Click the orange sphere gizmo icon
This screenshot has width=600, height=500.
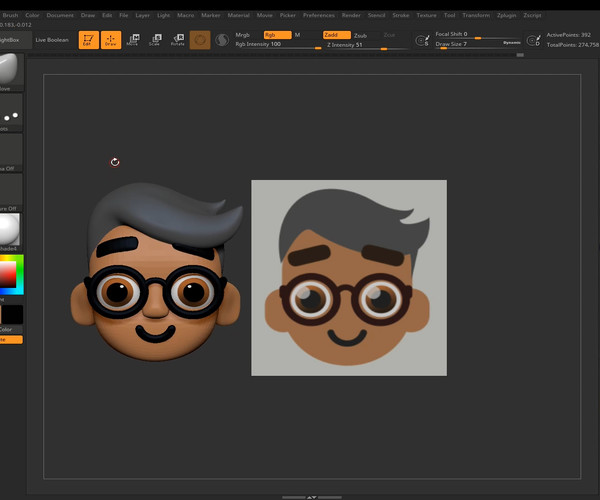coord(200,40)
